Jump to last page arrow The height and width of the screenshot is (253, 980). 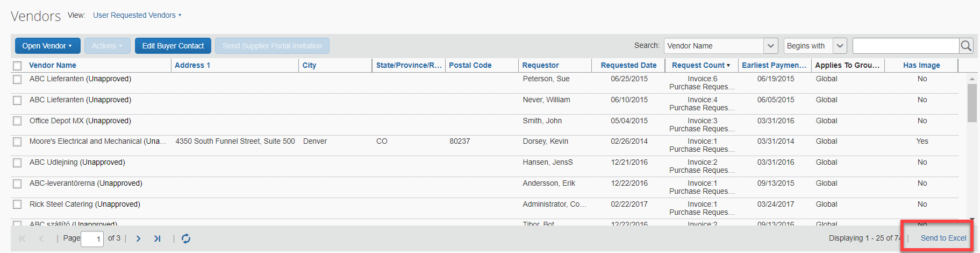point(157,238)
